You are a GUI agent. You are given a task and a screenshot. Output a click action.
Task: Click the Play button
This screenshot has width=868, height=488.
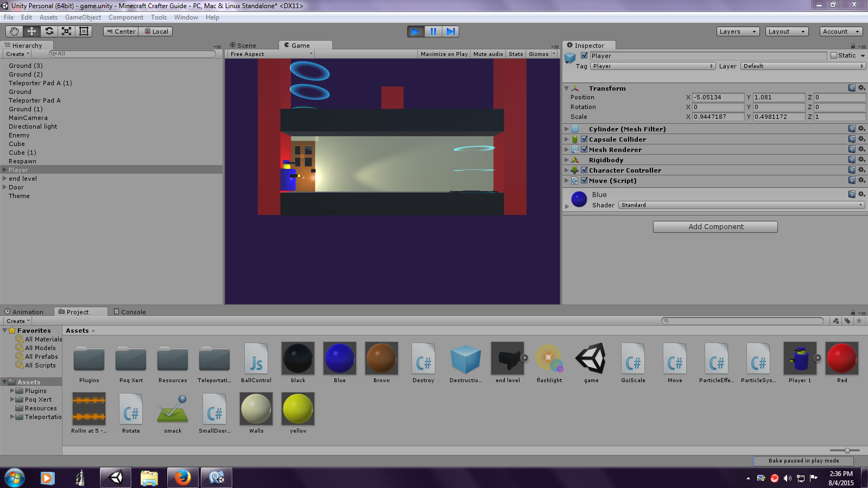point(416,31)
